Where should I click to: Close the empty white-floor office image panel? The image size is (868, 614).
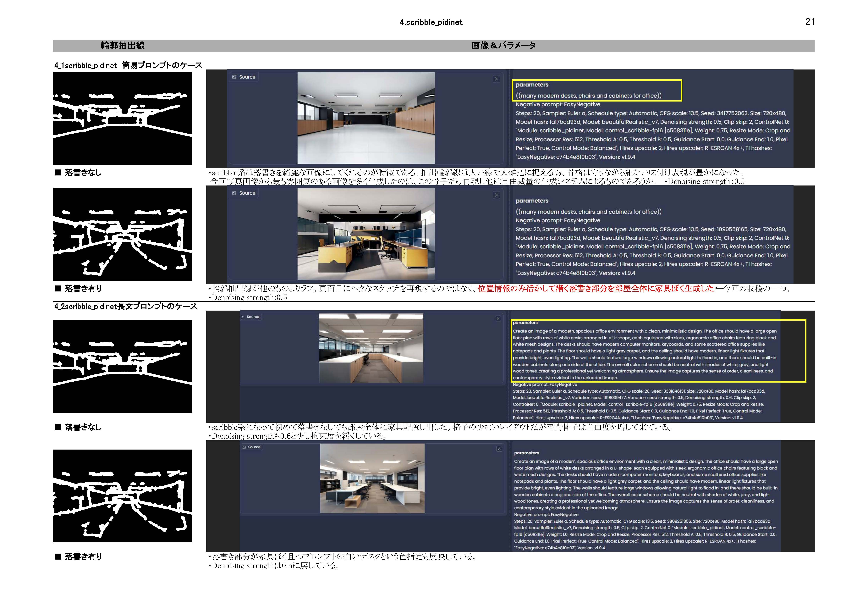(496, 79)
